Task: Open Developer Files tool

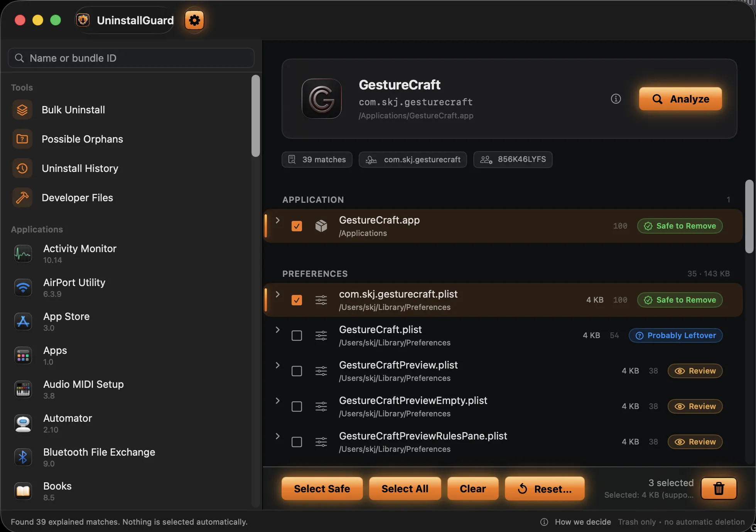Action: (131, 198)
